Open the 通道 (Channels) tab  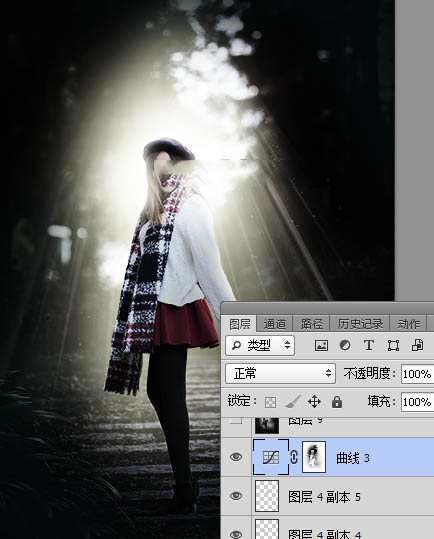(x=275, y=324)
